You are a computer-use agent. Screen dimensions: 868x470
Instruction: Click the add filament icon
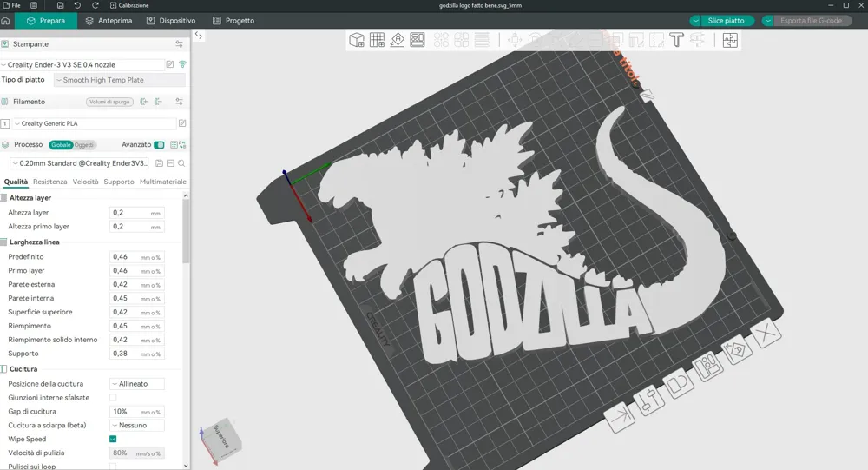click(144, 102)
